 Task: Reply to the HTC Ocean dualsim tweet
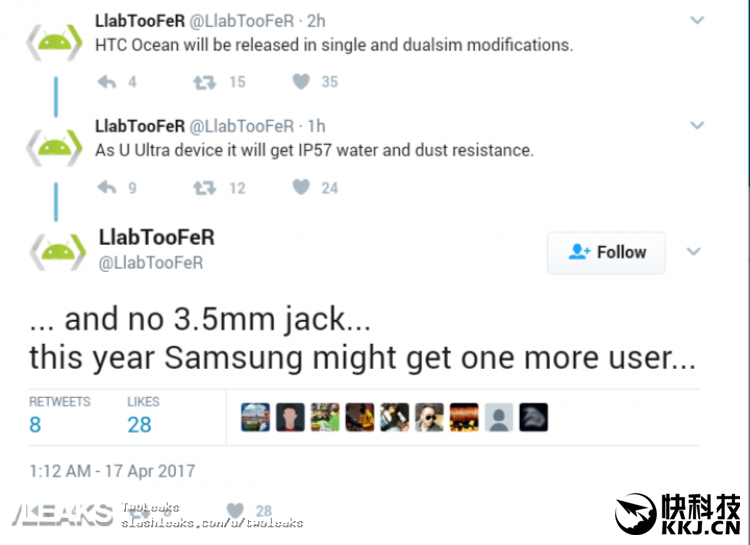coord(107,82)
